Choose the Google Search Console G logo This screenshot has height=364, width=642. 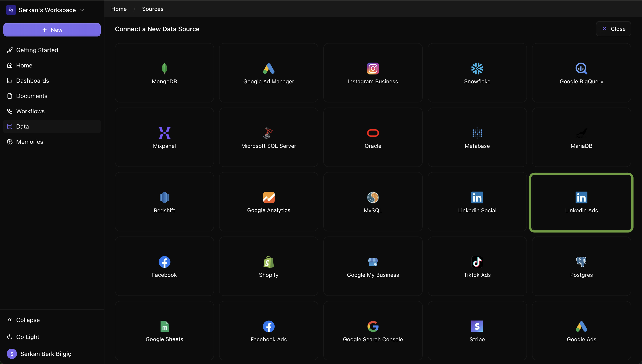click(373, 326)
